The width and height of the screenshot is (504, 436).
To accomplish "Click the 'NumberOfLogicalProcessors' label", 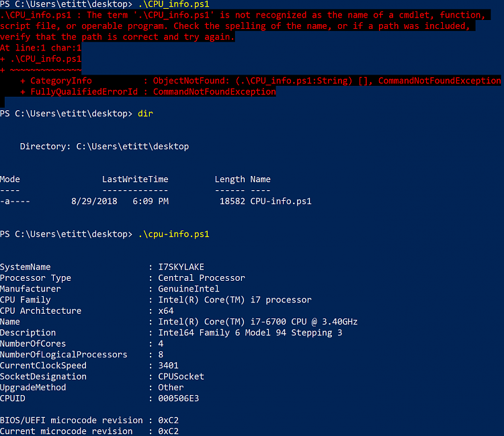I will point(64,355).
